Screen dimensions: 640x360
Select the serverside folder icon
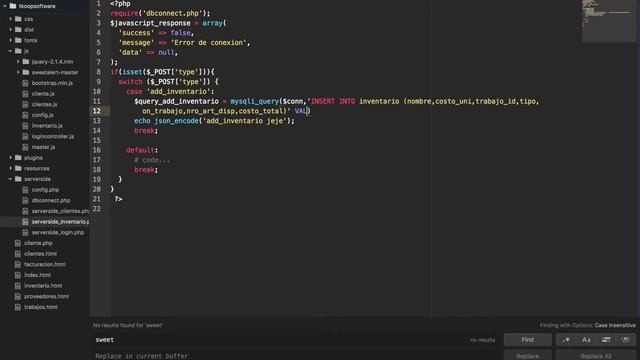[x=18, y=179]
